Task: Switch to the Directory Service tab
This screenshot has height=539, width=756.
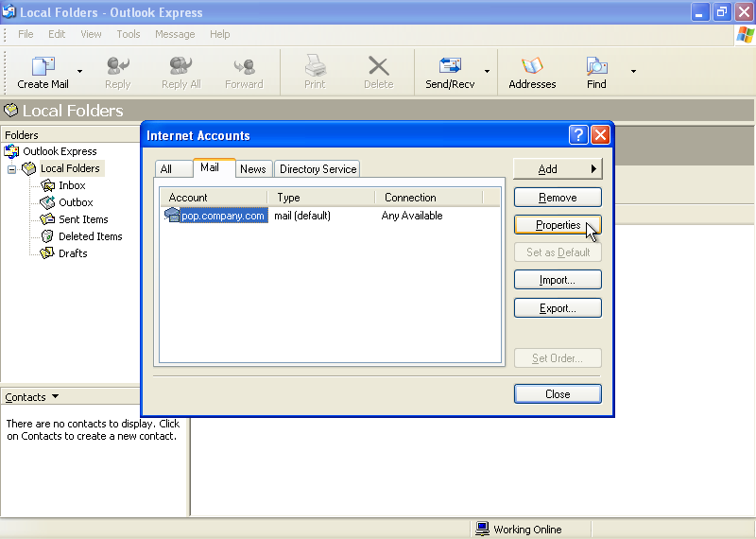Action: [318, 169]
